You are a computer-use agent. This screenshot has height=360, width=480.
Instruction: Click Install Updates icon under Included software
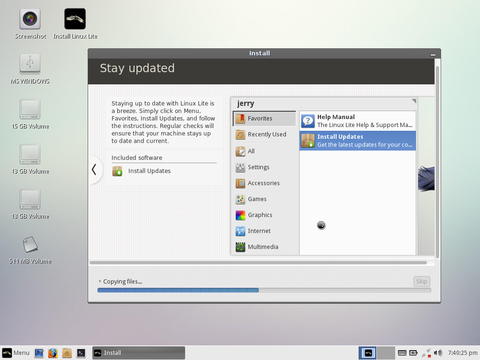117,171
